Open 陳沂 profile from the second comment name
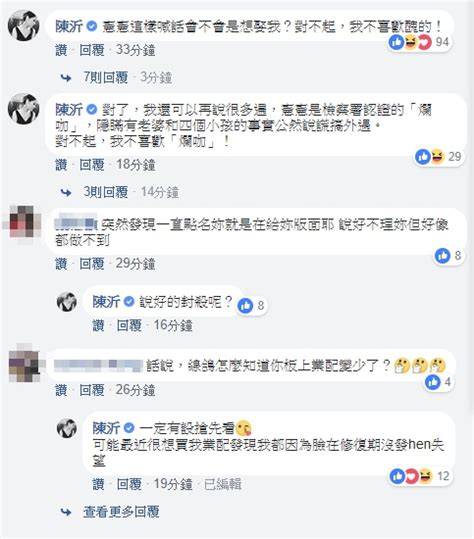The height and width of the screenshot is (539, 474). coord(69,110)
